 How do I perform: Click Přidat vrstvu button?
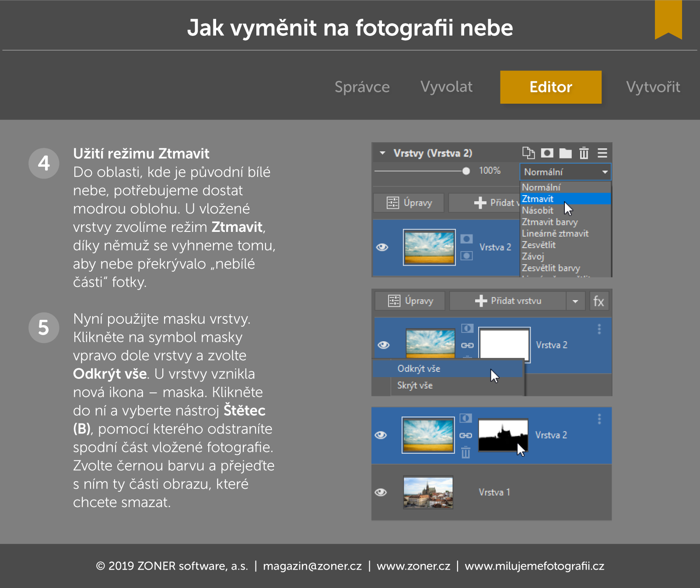pos(508,301)
